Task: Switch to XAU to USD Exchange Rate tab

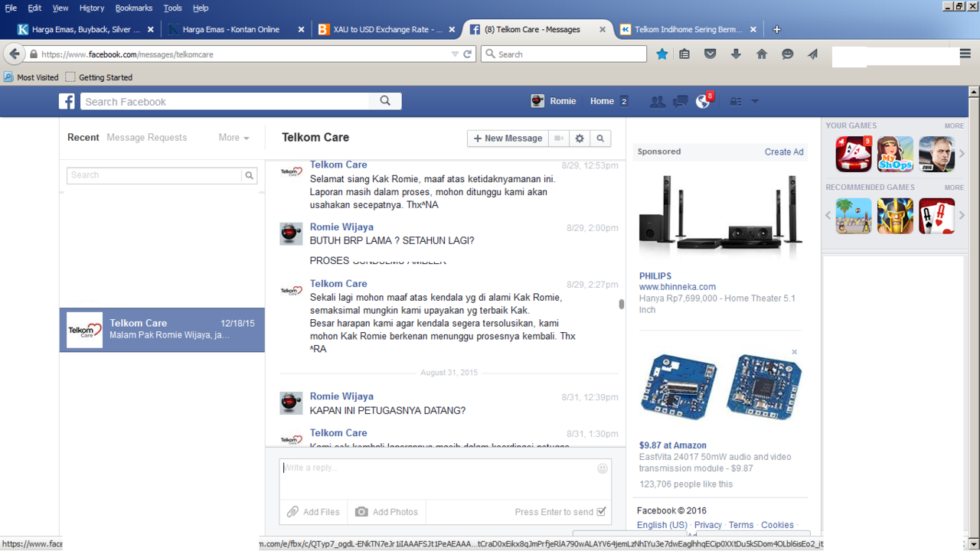Action: (387, 30)
